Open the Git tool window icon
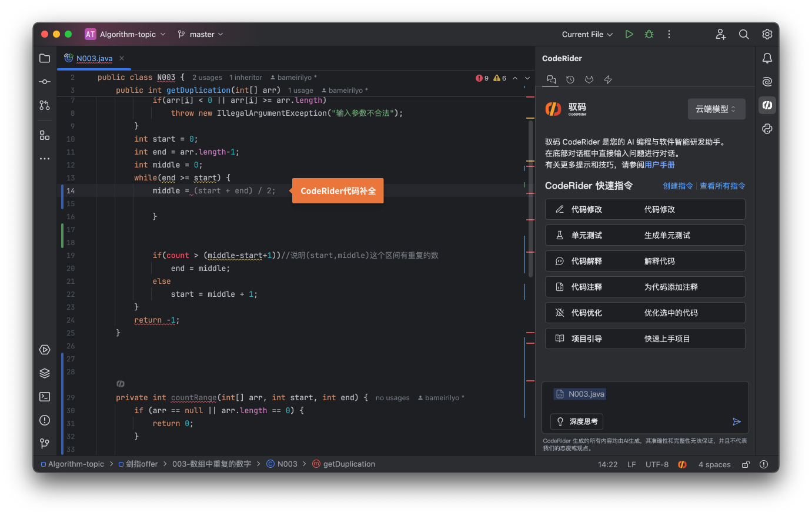 [45, 443]
